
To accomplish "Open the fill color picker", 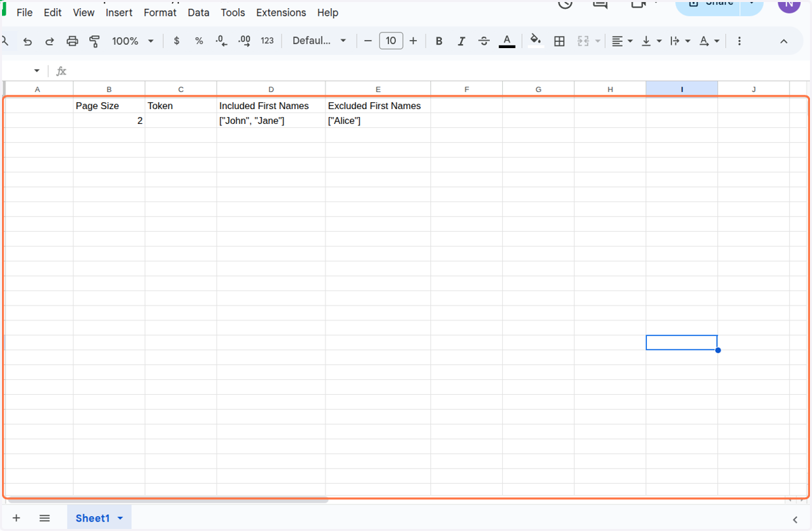I will [536, 41].
